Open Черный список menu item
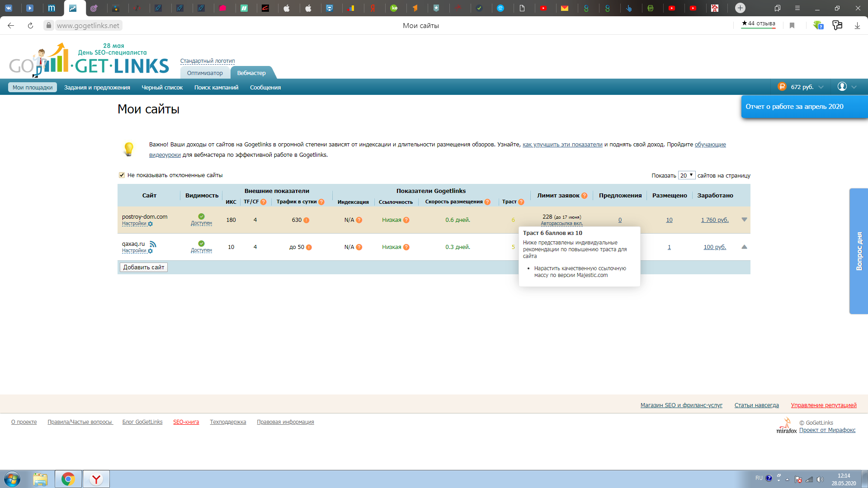Image resolution: width=868 pixels, height=488 pixels. tap(162, 88)
